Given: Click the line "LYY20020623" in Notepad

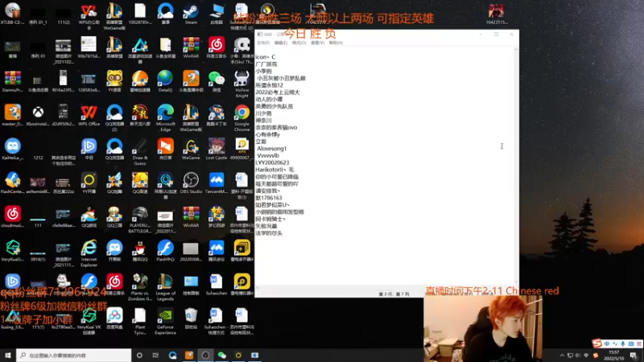Looking at the screenshot, I should click(272, 162).
